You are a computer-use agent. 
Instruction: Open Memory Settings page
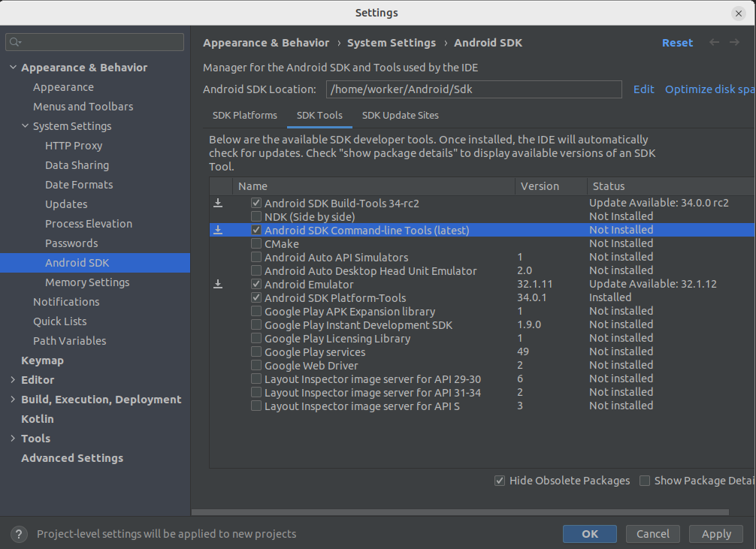click(x=87, y=282)
